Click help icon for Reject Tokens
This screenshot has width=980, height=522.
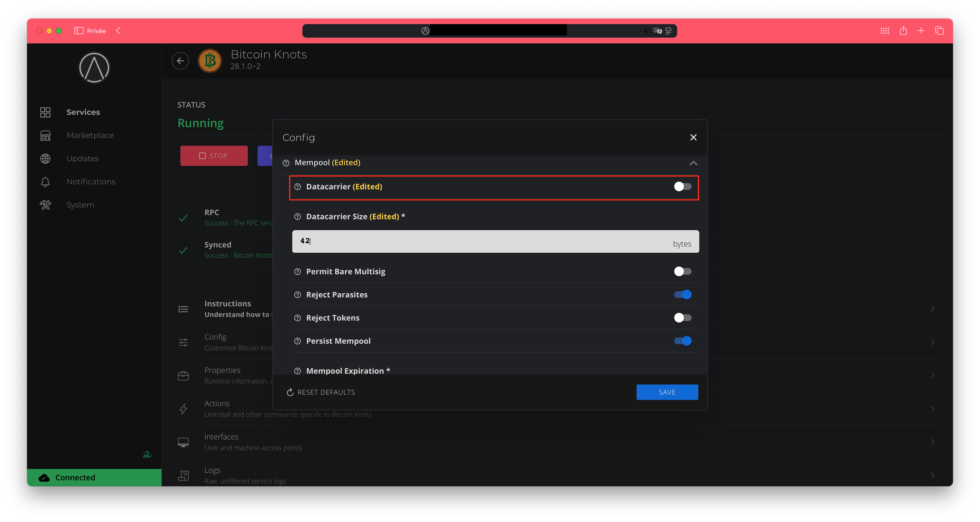298,318
